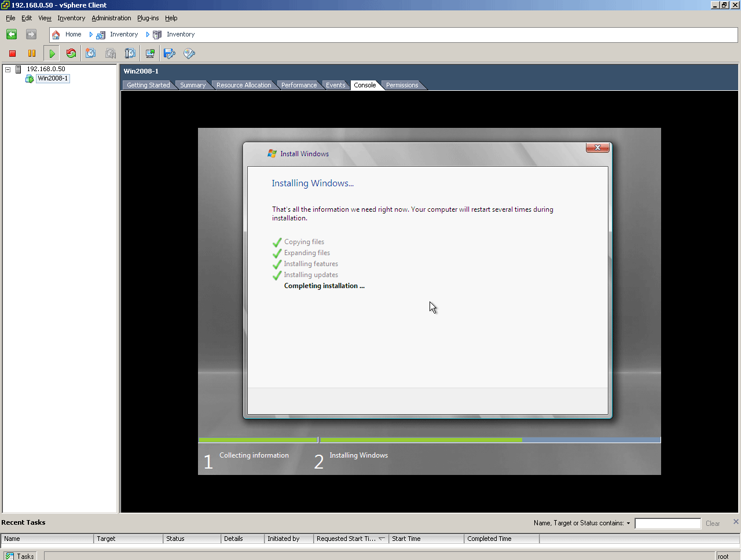This screenshot has width=741, height=560.
Task: Click the Details column header
Action: coord(243,539)
